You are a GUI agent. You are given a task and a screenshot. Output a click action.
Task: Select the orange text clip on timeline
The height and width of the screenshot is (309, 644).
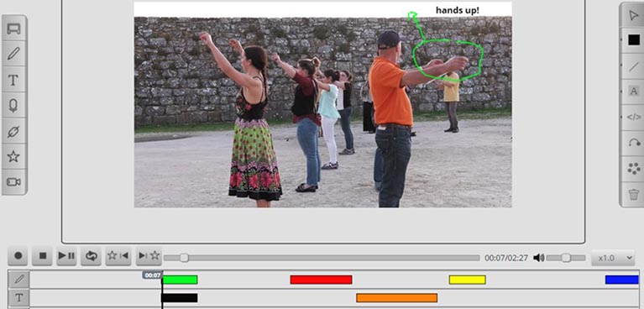pyautogui.click(x=397, y=298)
